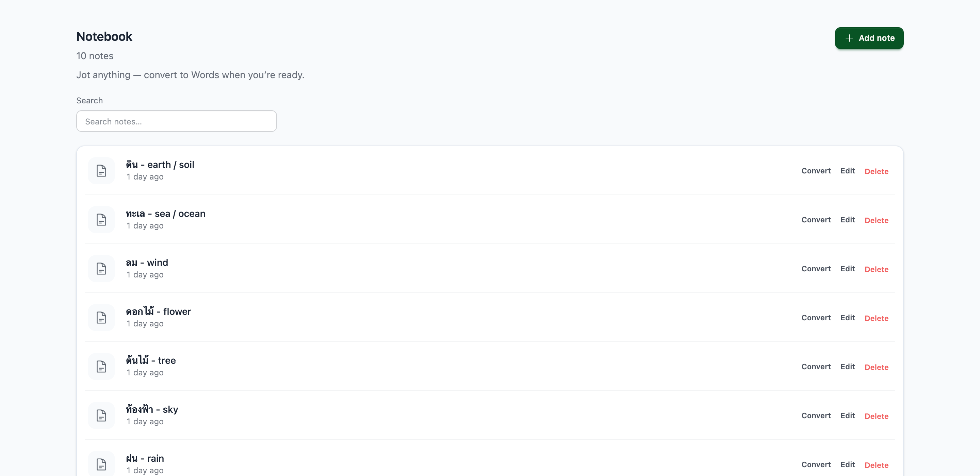Click the document icon for ทะเล - sea / ocean

(x=101, y=220)
